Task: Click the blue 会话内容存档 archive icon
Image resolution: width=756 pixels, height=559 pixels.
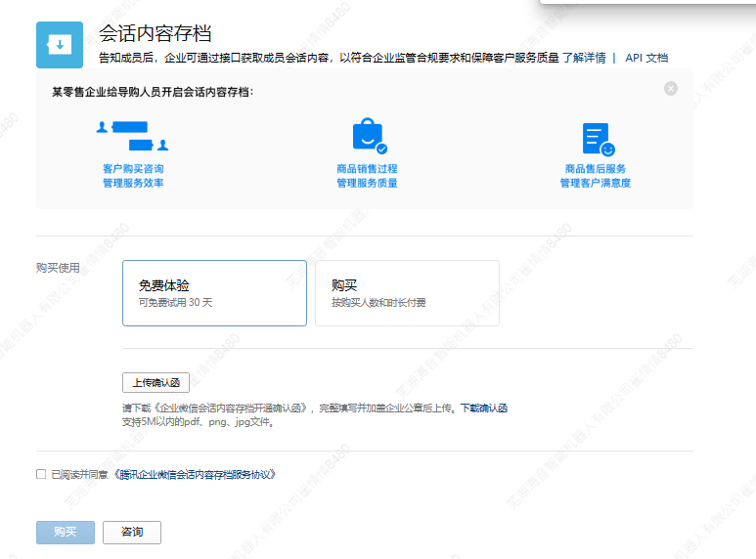Action: (60, 45)
